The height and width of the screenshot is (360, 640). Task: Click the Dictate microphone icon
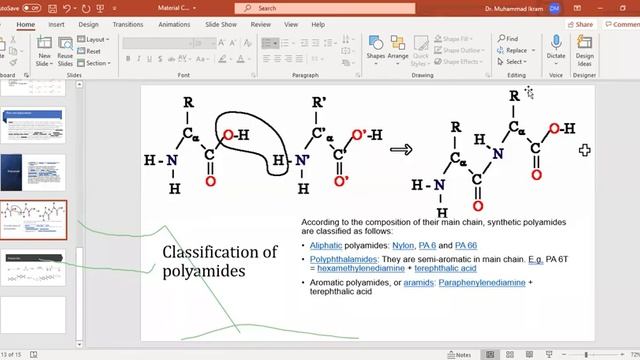click(x=556, y=42)
